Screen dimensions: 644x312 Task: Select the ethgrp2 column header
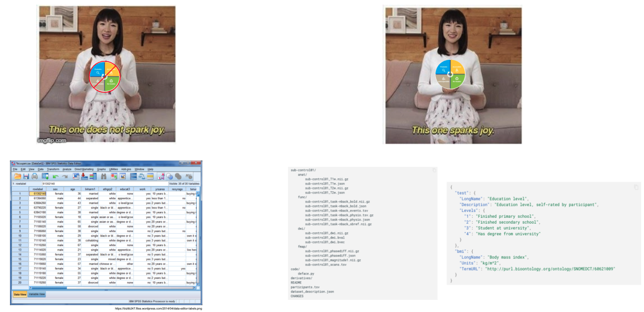pos(108,189)
